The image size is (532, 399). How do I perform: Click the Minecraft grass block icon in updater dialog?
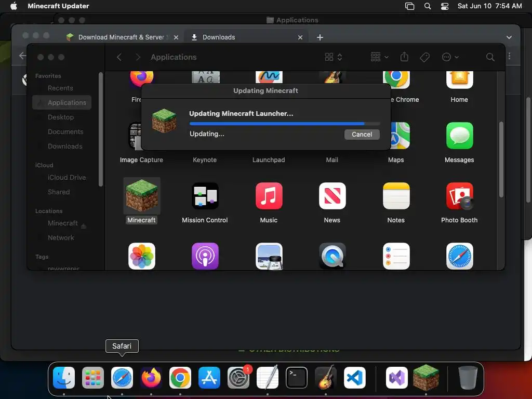[x=164, y=121]
